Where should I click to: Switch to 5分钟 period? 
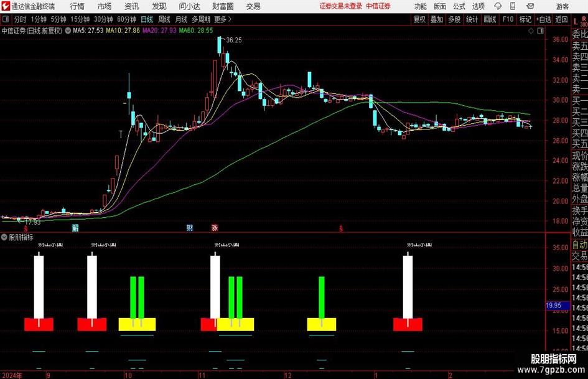pyautogui.click(x=58, y=19)
